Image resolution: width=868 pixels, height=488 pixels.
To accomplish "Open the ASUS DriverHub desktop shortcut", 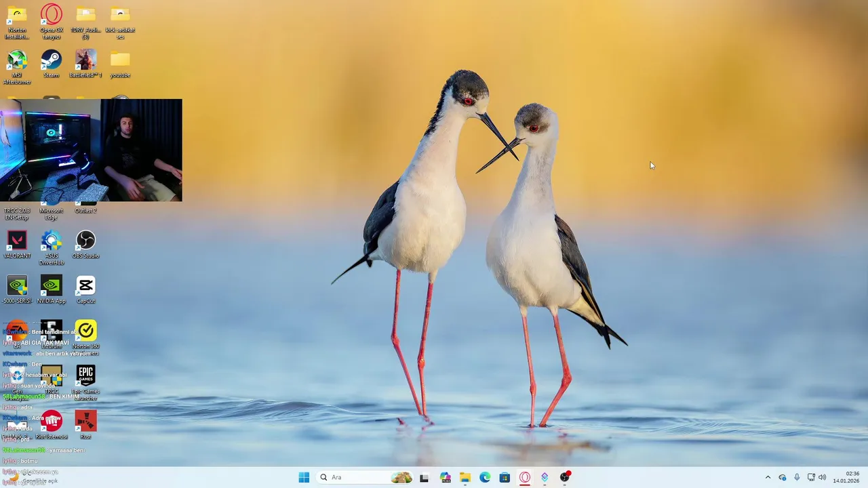I will 52,248.
